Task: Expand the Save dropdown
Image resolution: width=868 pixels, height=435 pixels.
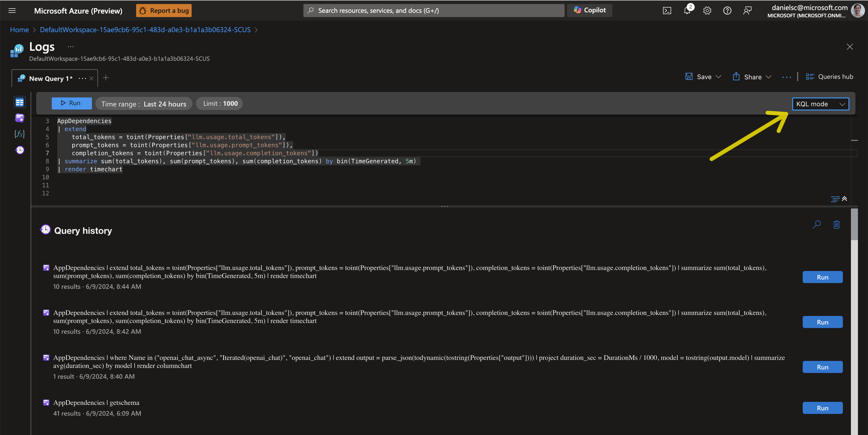Action: [x=718, y=77]
